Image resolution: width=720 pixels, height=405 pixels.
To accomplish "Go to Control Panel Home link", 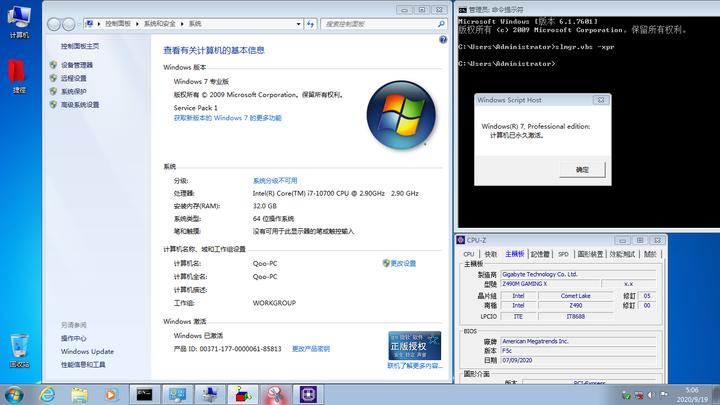I will coord(80,46).
